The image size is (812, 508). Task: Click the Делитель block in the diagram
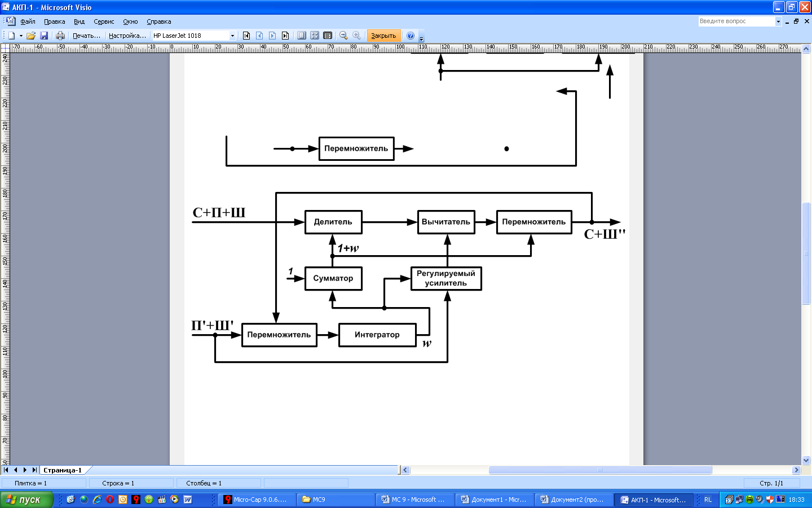333,222
